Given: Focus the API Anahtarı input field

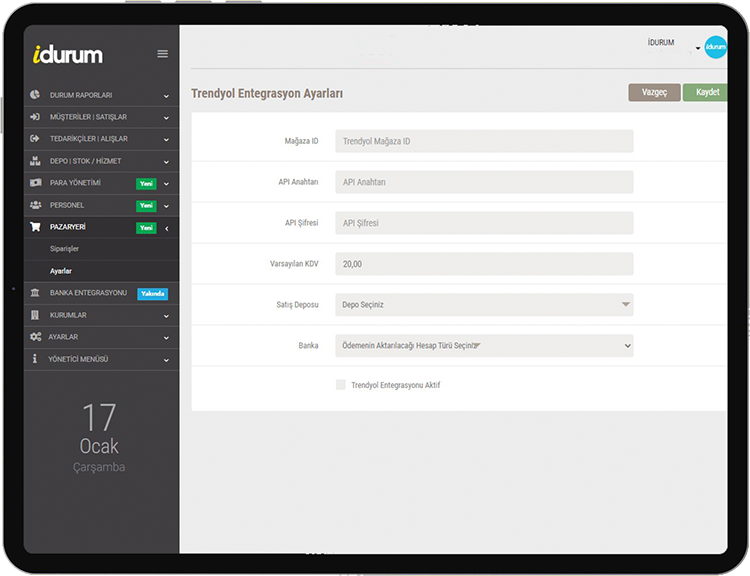Looking at the screenshot, I should (x=484, y=182).
